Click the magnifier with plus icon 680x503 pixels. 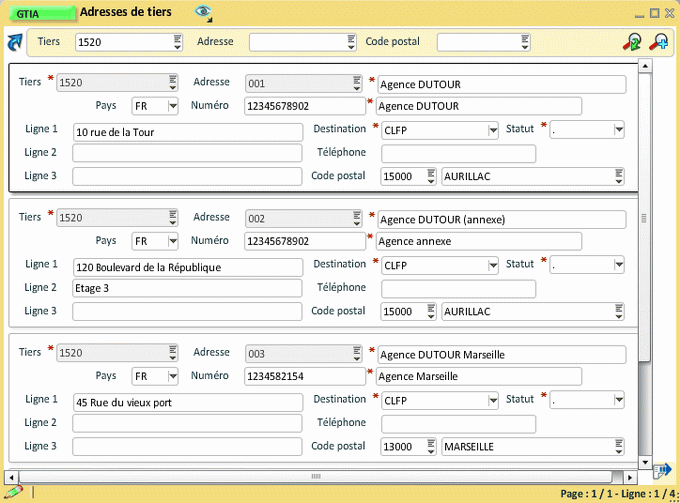pyautogui.click(x=658, y=42)
